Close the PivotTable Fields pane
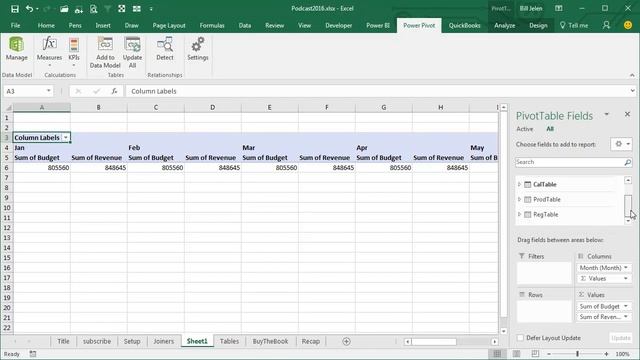The width and height of the screenshot is (640, 360). (627, 114)
